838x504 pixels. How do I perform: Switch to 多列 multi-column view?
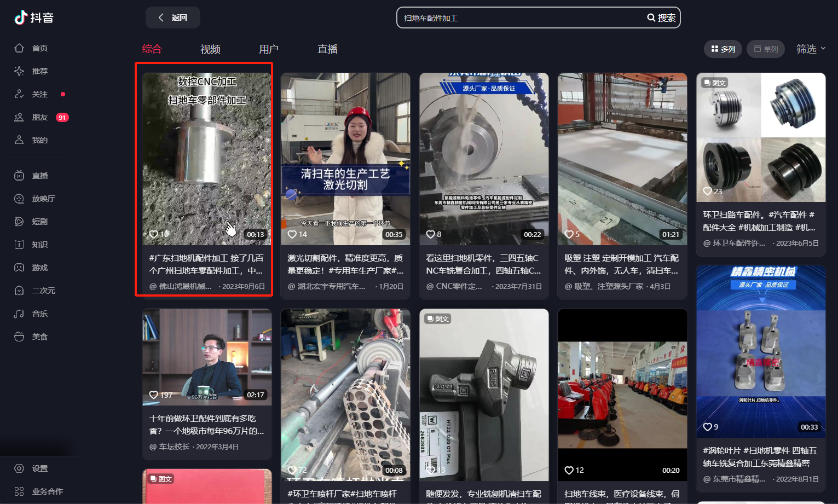coord(723,49)
